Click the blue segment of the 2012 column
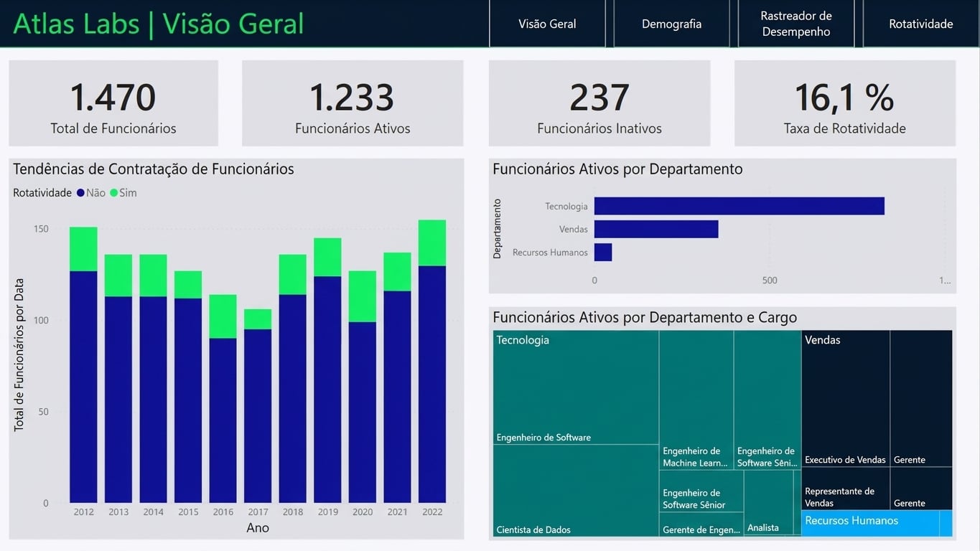 point(83,387)
